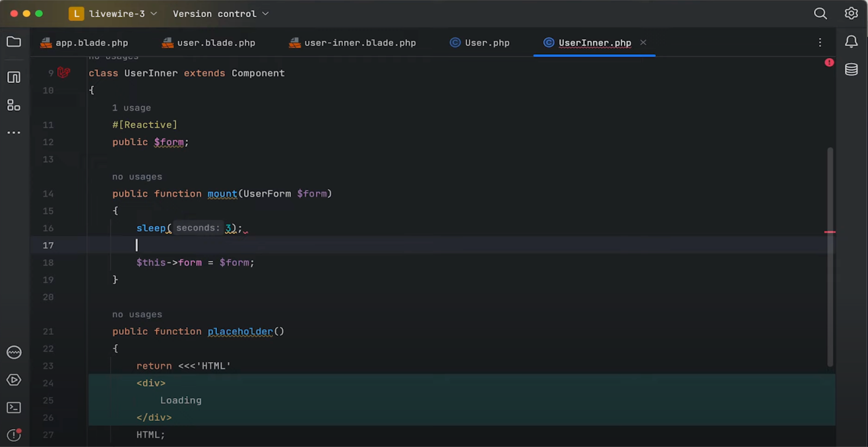
Task: Click the Search Everywhere magnifier
Action: coord(820,14)
